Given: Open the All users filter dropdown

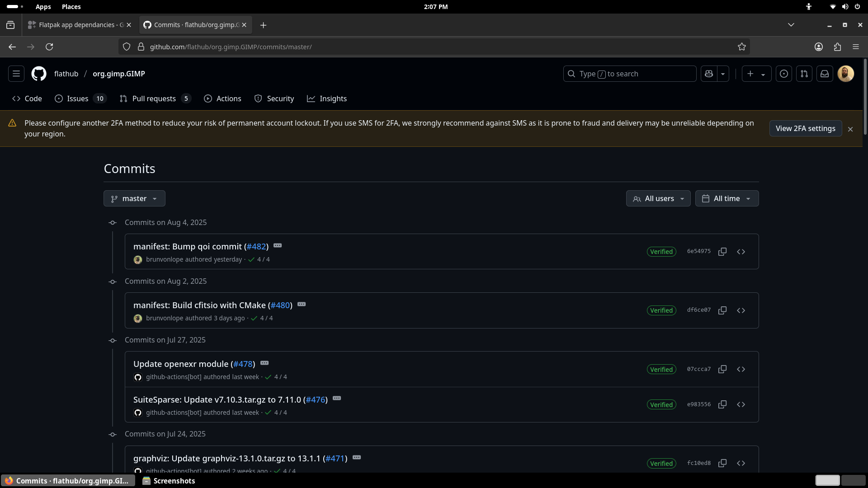Looking at the screenshot, I should point(658,198).
